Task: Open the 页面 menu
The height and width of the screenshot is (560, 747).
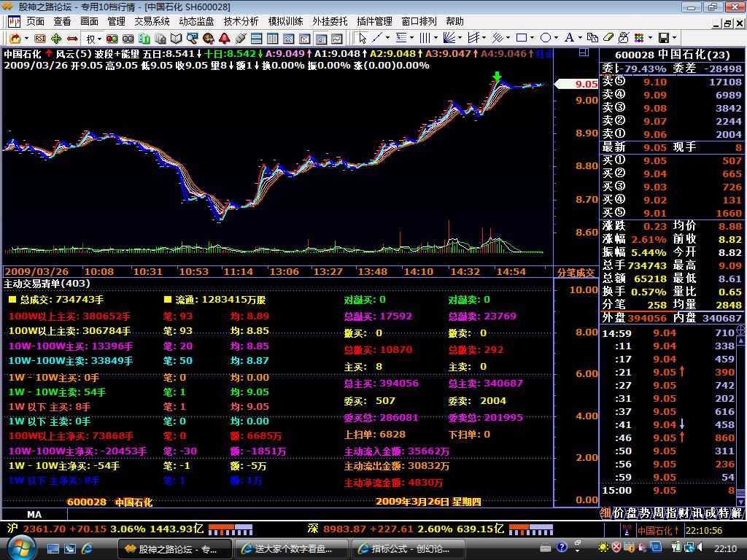Action: [x=35, y=21]
